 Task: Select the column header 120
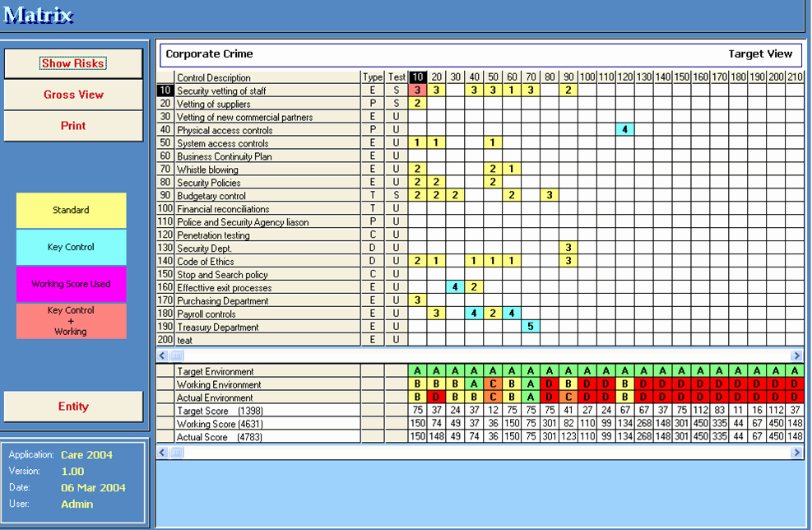click(625, 77)
